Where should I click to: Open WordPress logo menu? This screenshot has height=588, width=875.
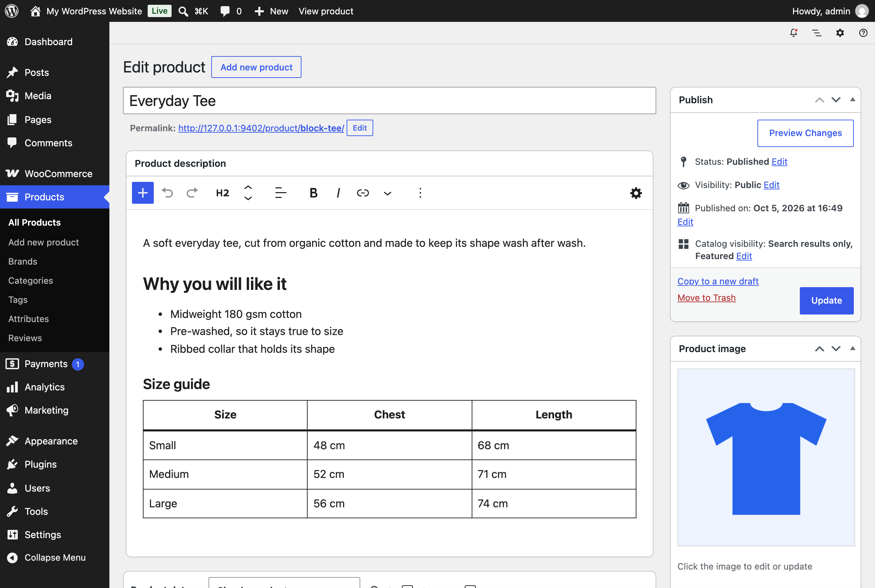coord(12,11)
